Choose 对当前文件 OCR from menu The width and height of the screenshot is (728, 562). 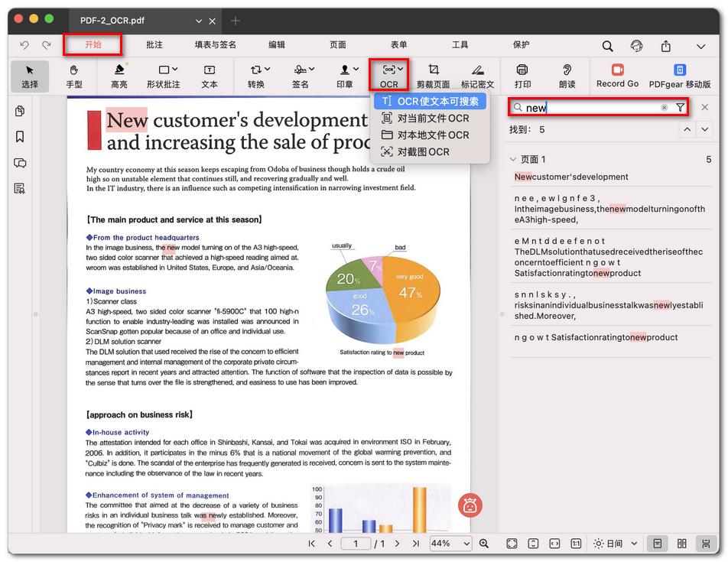coord(432,119)
